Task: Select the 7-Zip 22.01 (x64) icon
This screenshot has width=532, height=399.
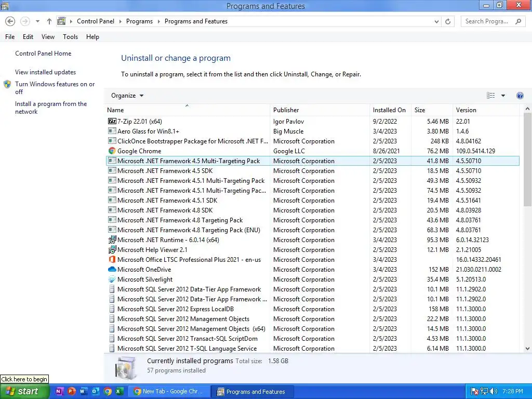Action: click(x=112, y=121)
